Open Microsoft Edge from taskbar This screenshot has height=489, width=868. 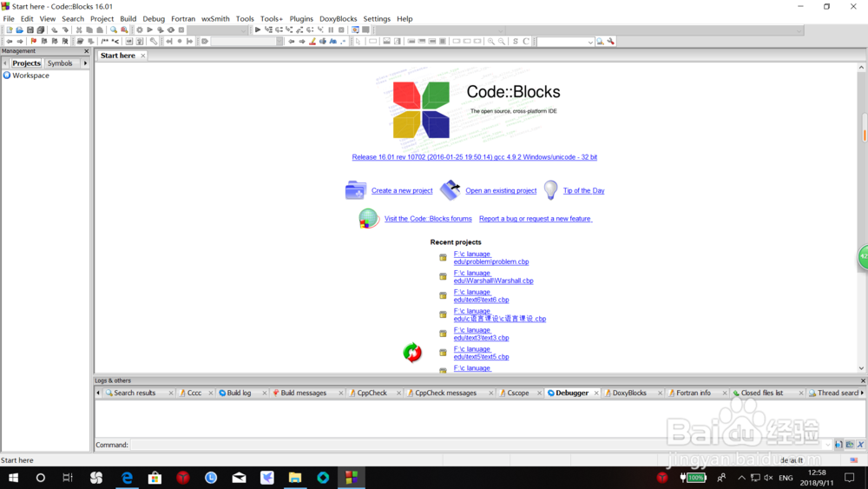(x=127, y=478)
